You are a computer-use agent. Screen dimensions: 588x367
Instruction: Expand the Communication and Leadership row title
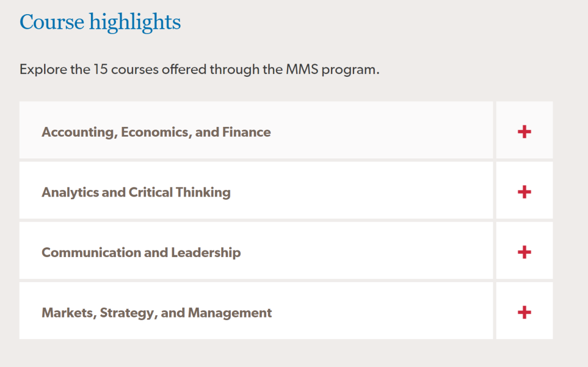pyautogui.click(x=141, y=253)
